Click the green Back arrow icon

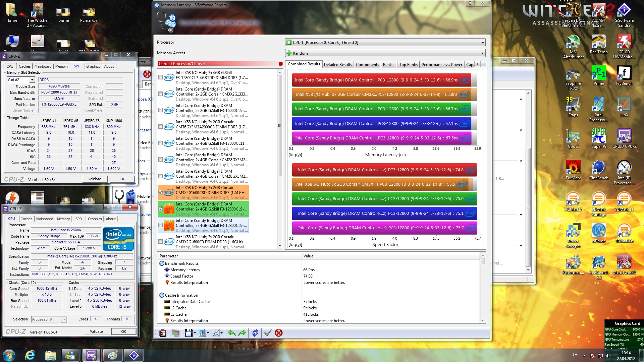231,333
